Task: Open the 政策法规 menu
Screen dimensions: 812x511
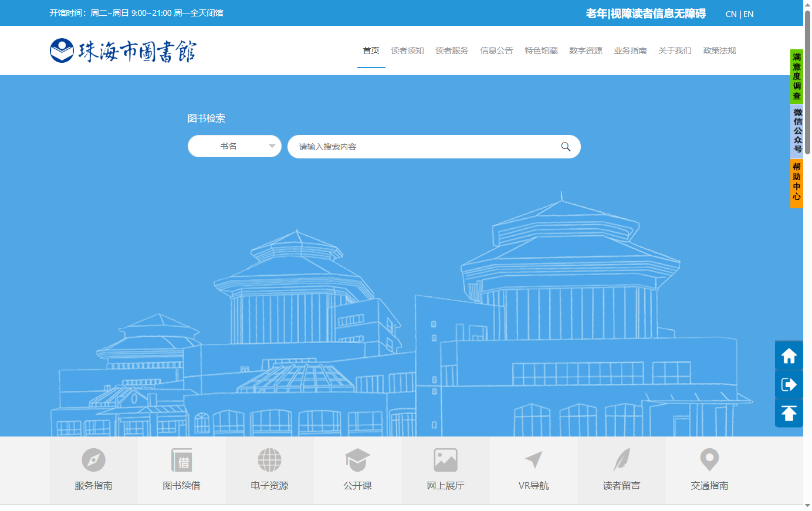Action: pyautogui.click(x=720, y=50)
